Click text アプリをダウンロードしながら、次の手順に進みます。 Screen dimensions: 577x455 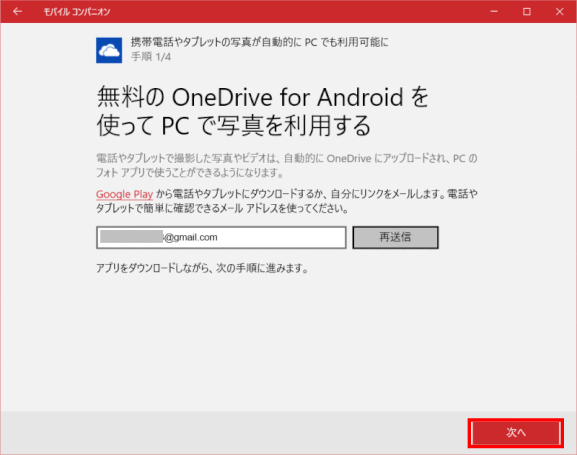pyautogui.click(x=202, y=268)
